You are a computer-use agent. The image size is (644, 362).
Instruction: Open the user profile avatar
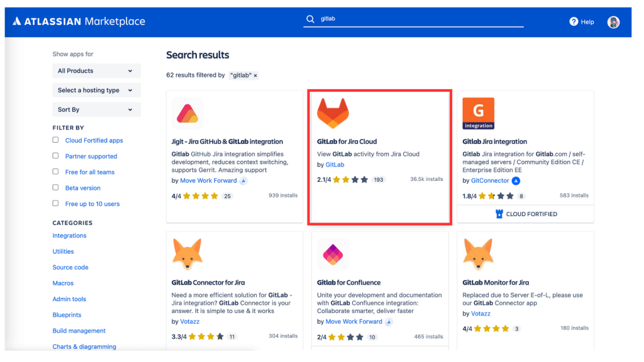(x=614, y=22)
